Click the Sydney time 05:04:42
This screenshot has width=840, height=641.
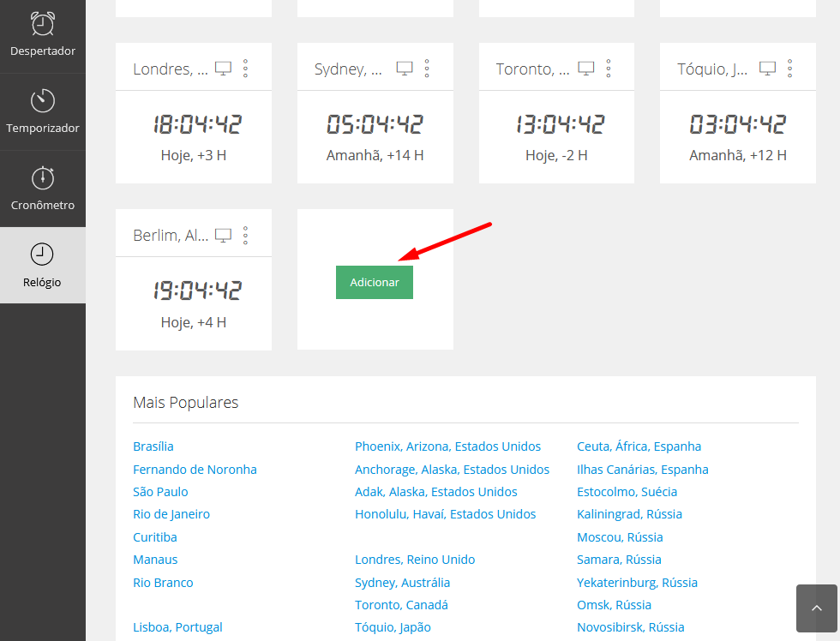click(375, 124)
